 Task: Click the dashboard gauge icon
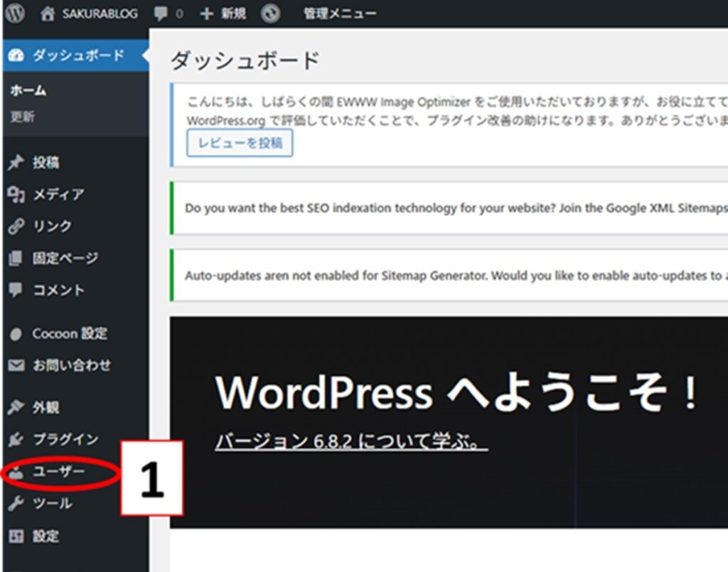pos(16,55)
